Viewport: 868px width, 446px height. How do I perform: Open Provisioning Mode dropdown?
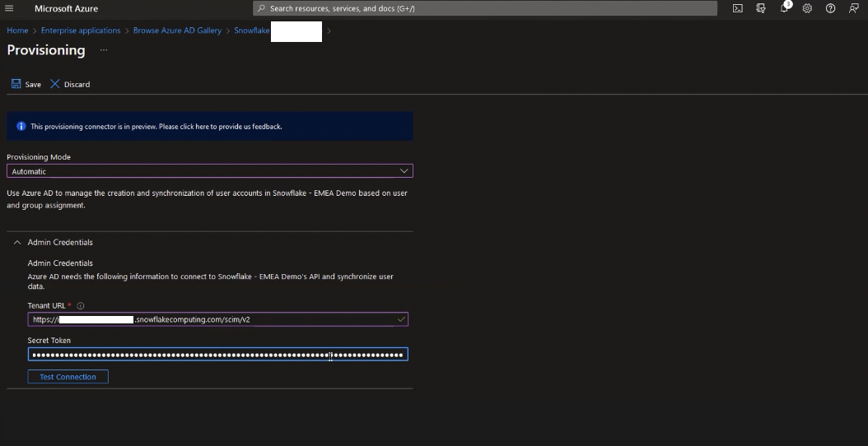[210, 171]
